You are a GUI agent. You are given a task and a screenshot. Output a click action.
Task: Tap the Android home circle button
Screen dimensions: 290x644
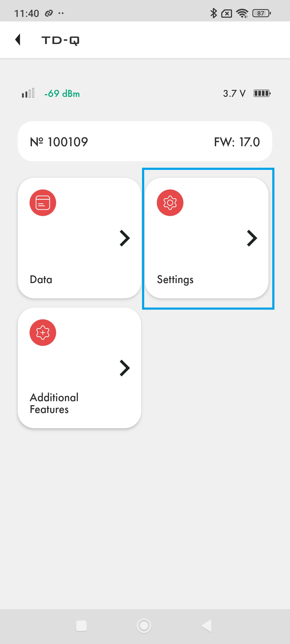144,626
